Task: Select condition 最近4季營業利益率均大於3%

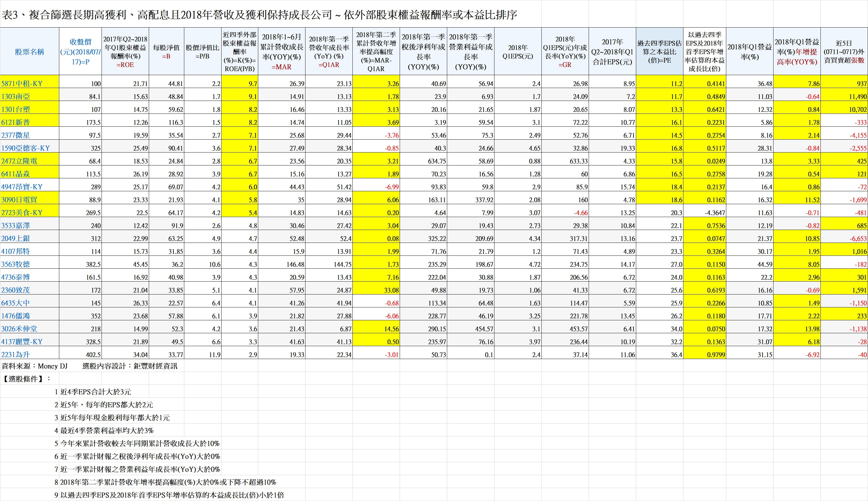Action: point(107,431)
